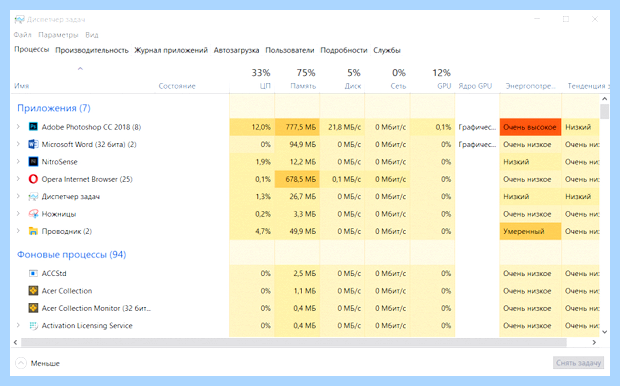Expand the Microsoft Word process group

pos(18,144)
